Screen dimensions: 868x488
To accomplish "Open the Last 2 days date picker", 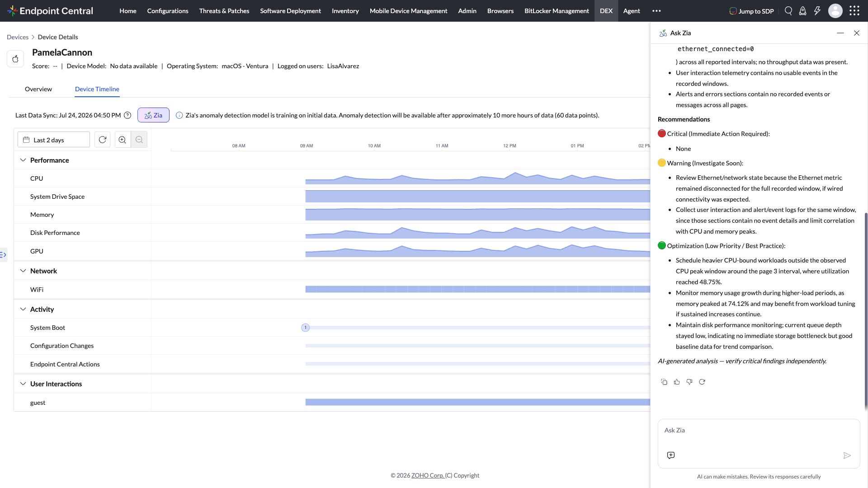I will [54, 140].
